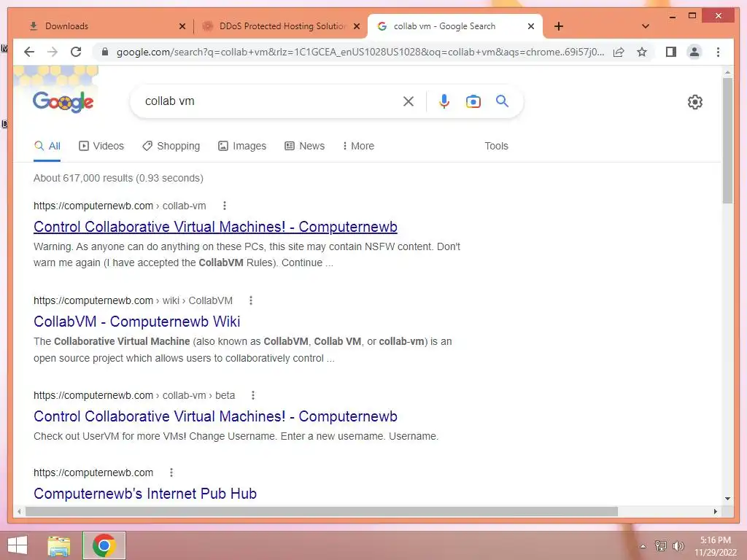Click the page scrollbar up arrow

(727, 72)
